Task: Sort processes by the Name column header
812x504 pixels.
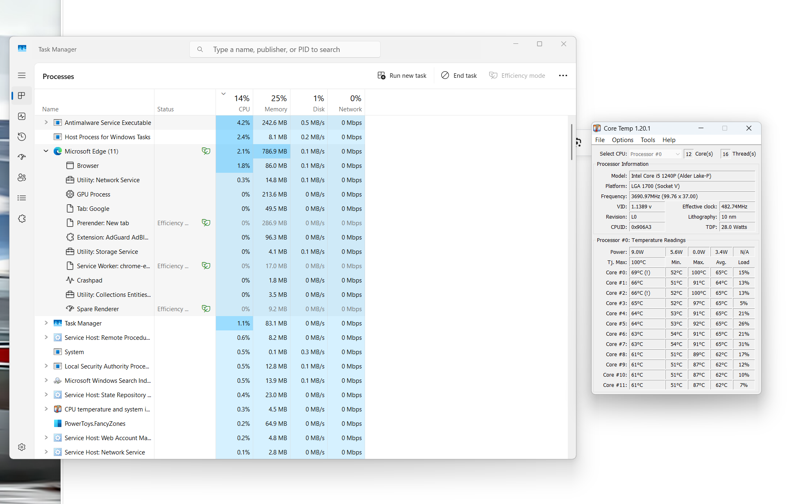Action: coord(94,102)
